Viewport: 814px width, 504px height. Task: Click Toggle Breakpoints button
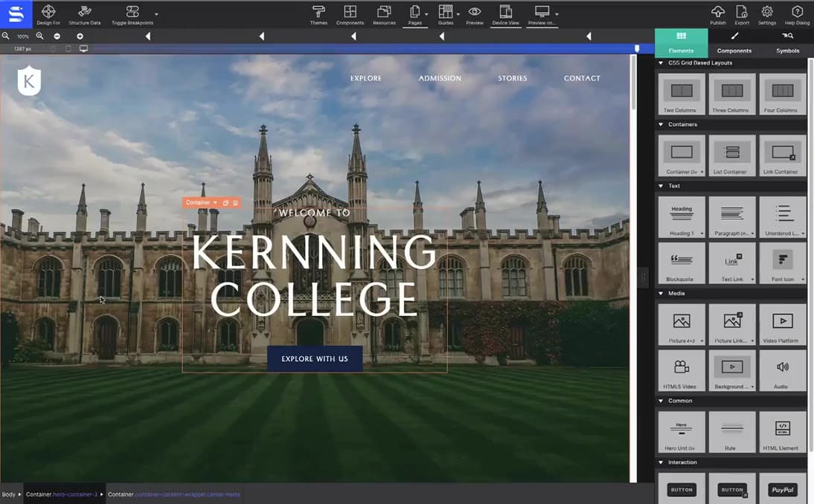[132, 14]
